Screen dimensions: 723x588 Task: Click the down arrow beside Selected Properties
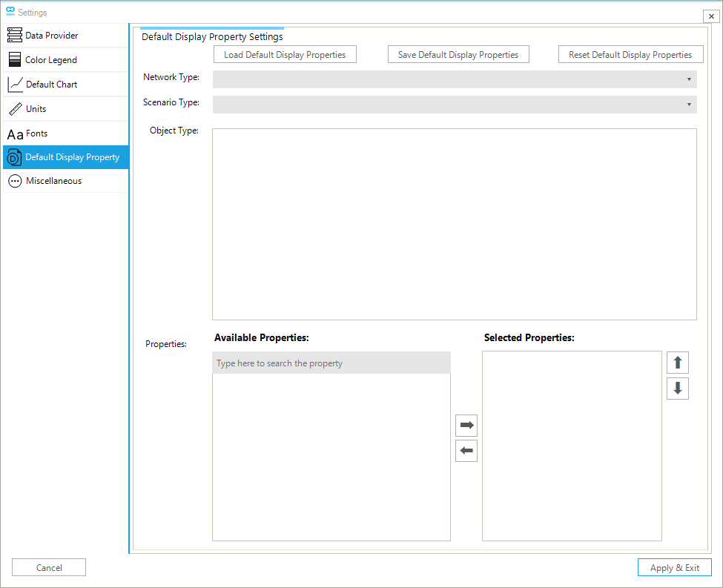[677, 388]
